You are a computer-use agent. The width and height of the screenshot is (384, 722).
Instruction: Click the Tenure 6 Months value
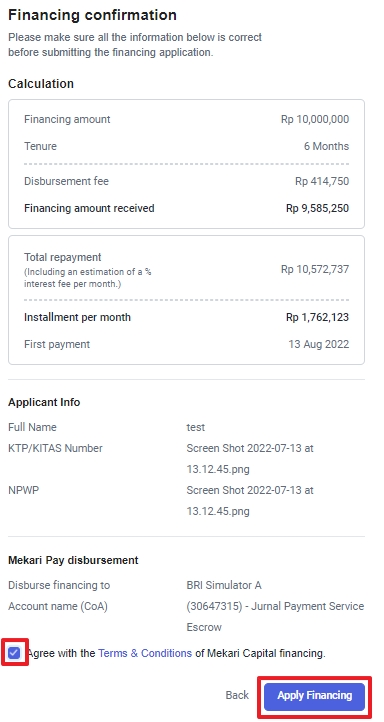click(x=326, y=146)
